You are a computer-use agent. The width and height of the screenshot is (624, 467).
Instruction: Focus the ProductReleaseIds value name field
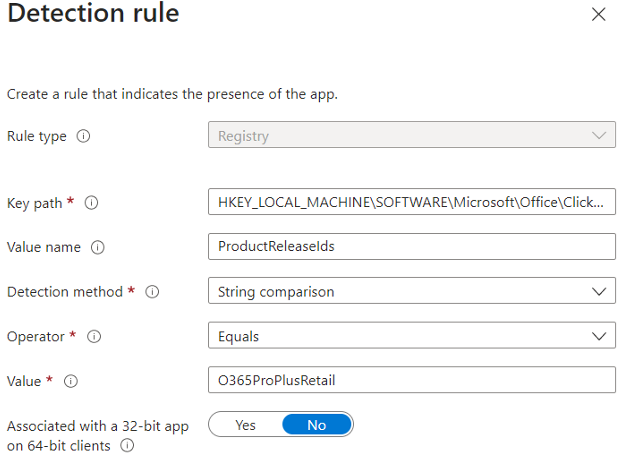coord(411,247)
